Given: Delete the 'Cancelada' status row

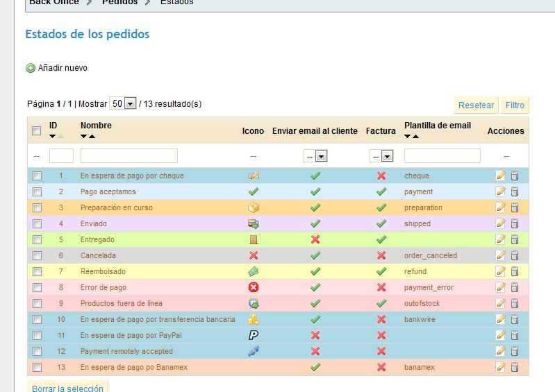Looking at the screenshot, I should pyautogui.click(x=515, y=255).
